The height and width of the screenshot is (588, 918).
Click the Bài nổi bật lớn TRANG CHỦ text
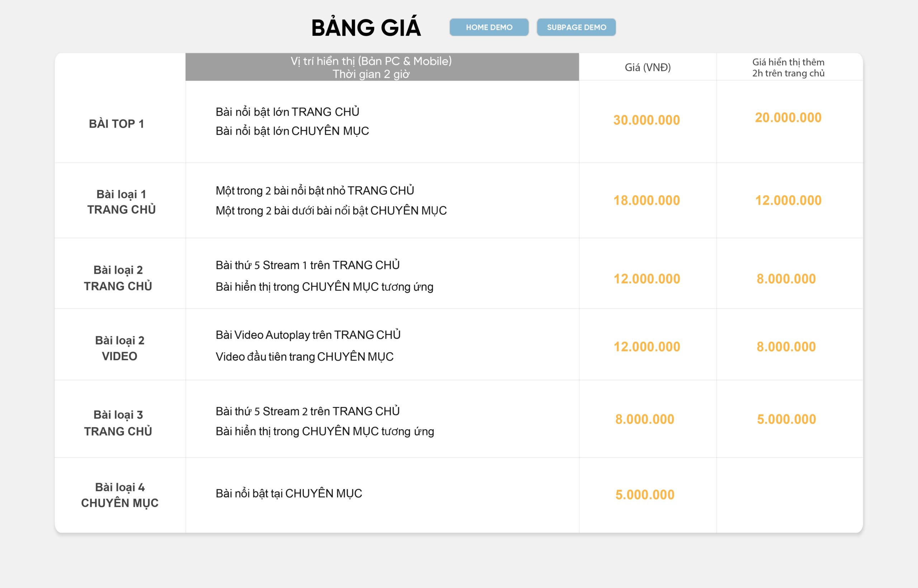287,112
